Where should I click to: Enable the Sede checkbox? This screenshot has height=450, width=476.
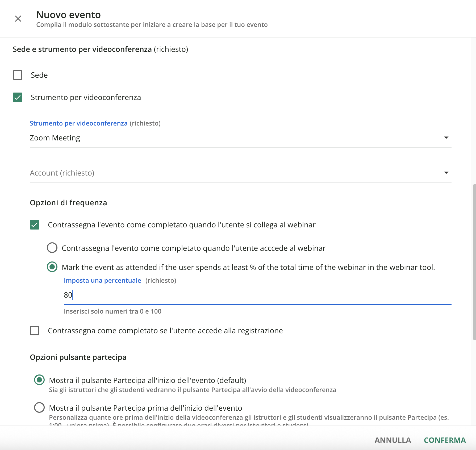click(x=18, y=75)
